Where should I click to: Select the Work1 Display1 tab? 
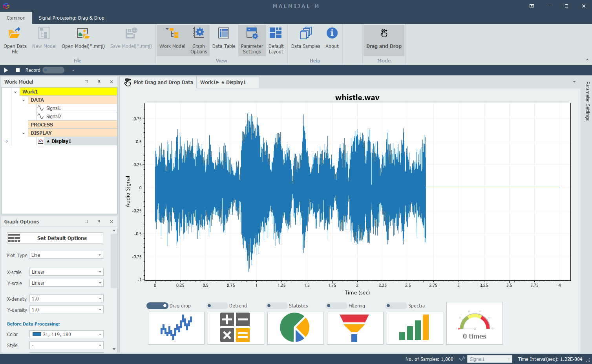click(x=228, y=82)
